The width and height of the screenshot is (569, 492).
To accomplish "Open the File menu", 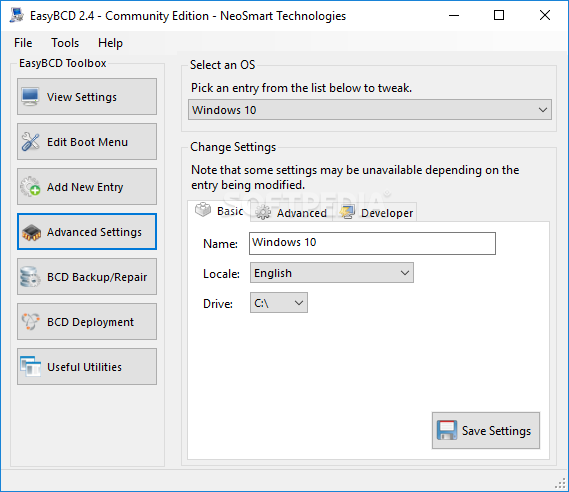I will tap(23, 43).
